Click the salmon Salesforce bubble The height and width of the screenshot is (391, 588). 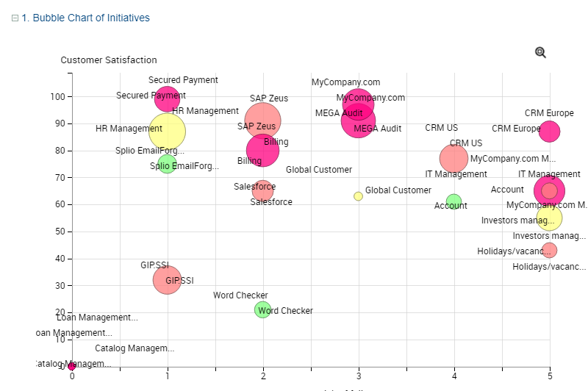262,191
